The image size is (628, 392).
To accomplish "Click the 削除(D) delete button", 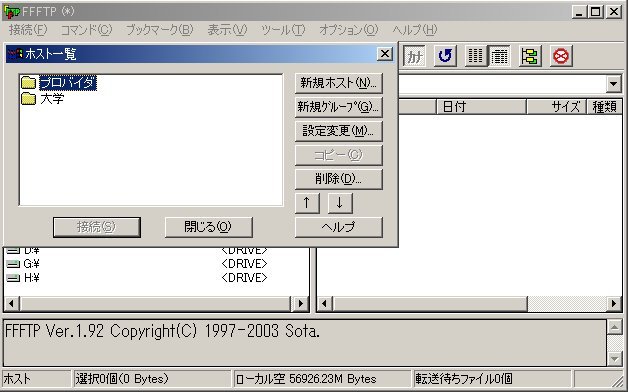I will coord(338,179).
